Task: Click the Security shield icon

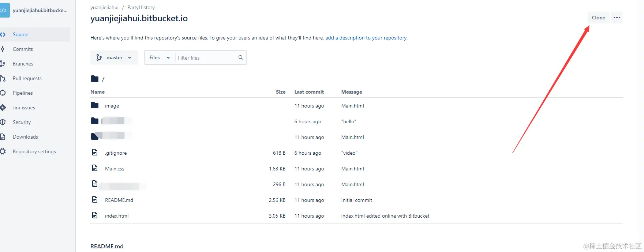Action: 3,122
